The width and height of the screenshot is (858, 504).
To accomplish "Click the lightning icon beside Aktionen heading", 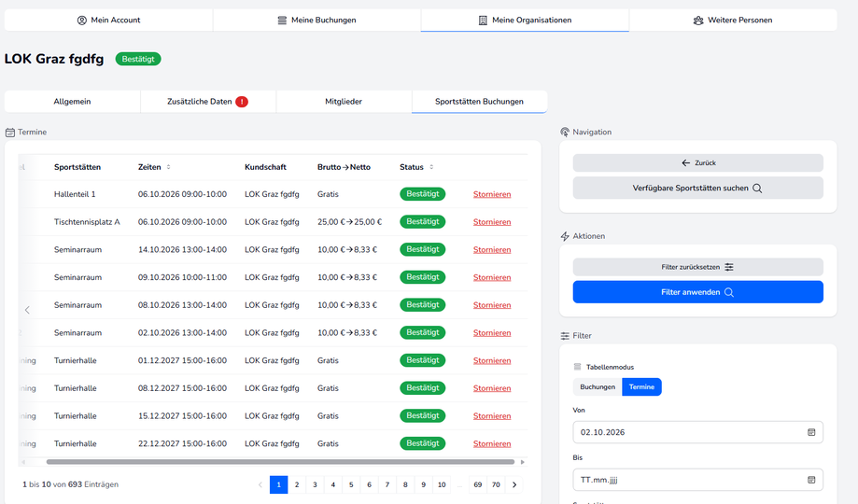I will pos(565,236).
